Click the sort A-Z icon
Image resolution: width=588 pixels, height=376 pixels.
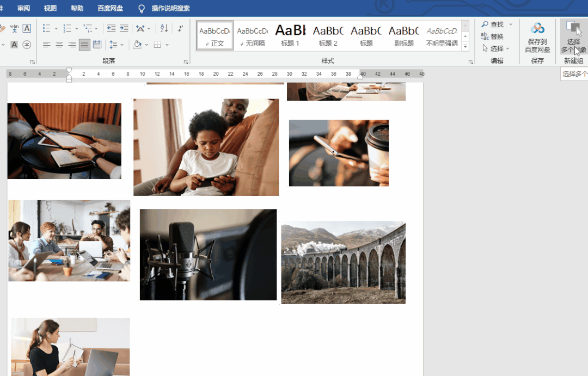(x=164, y=28)
